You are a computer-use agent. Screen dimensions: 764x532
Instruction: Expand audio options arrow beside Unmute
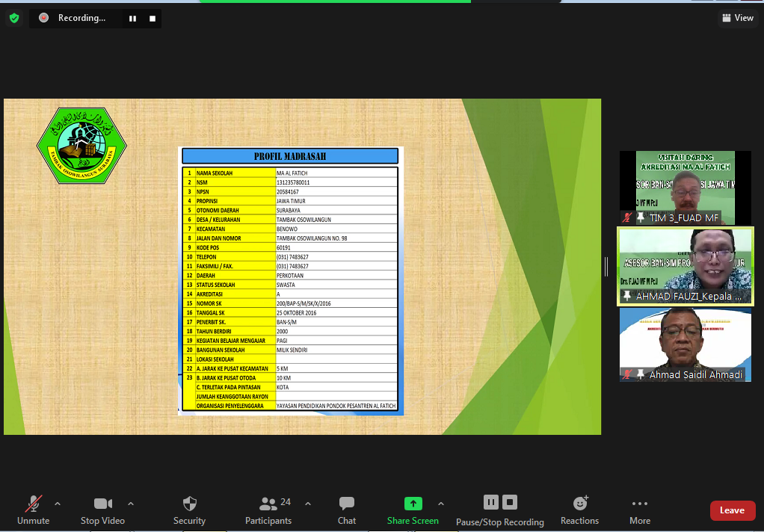click(58, 504)
